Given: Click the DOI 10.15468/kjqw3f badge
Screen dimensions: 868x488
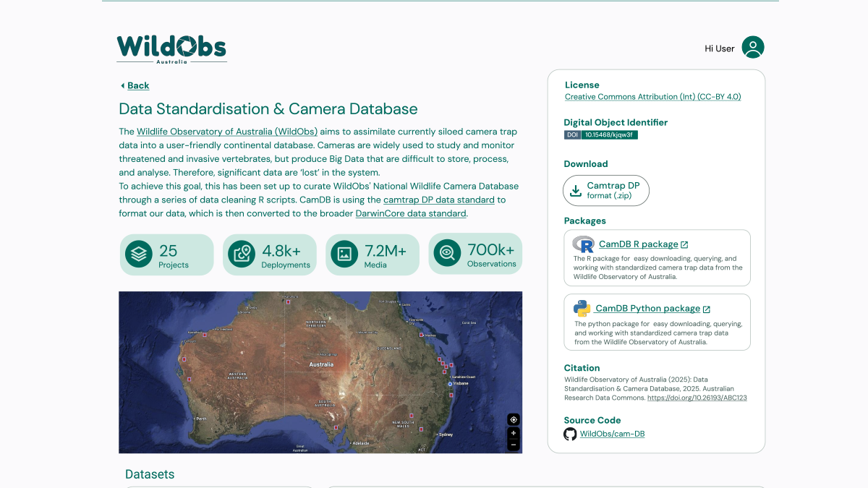Looking at the screenshot, I should coord(601,134).
